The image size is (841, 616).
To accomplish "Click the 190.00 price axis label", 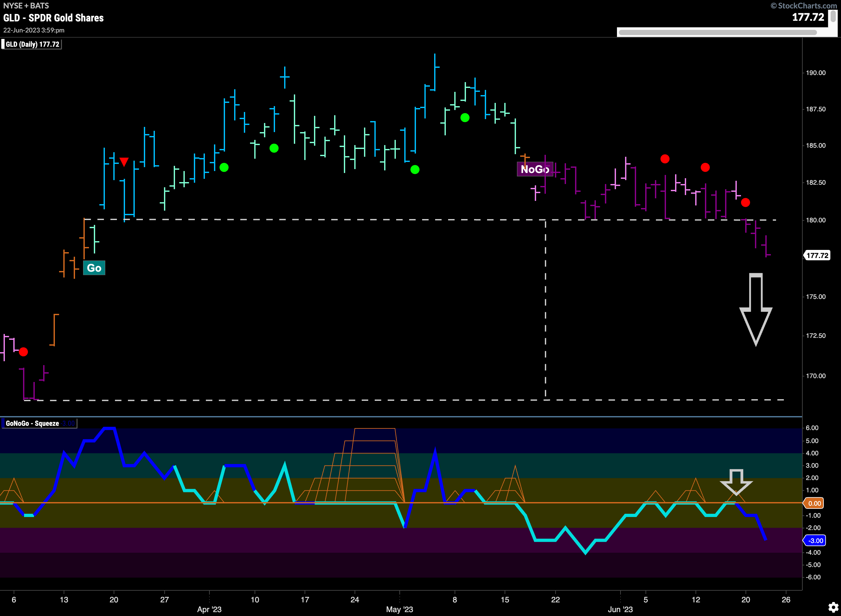I will click(x=816, y=73).
